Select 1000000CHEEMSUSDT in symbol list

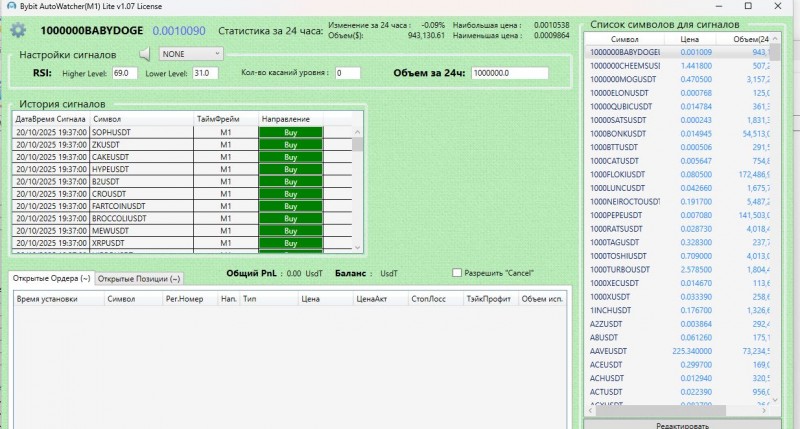click(x=678, y=66)
